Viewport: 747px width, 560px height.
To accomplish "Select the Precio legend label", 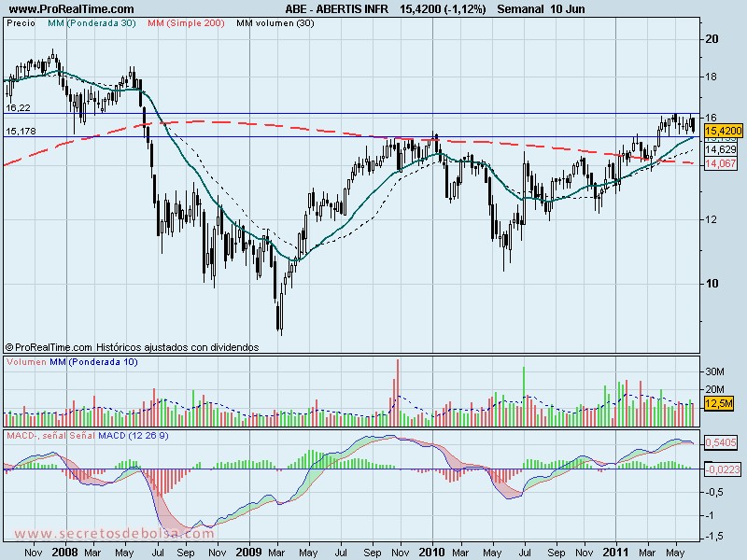I will [x=21, y=22].
